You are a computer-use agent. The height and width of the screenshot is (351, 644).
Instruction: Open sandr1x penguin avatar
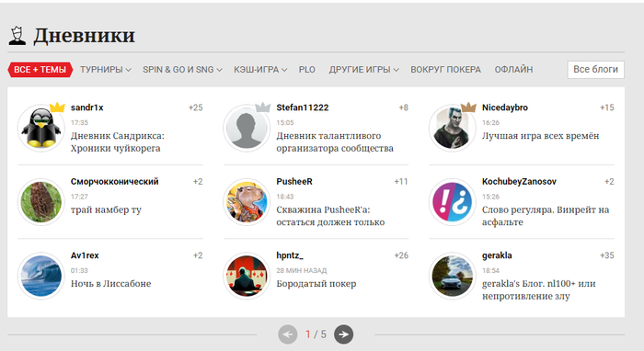pyautogui.click(x=40, y=128)
